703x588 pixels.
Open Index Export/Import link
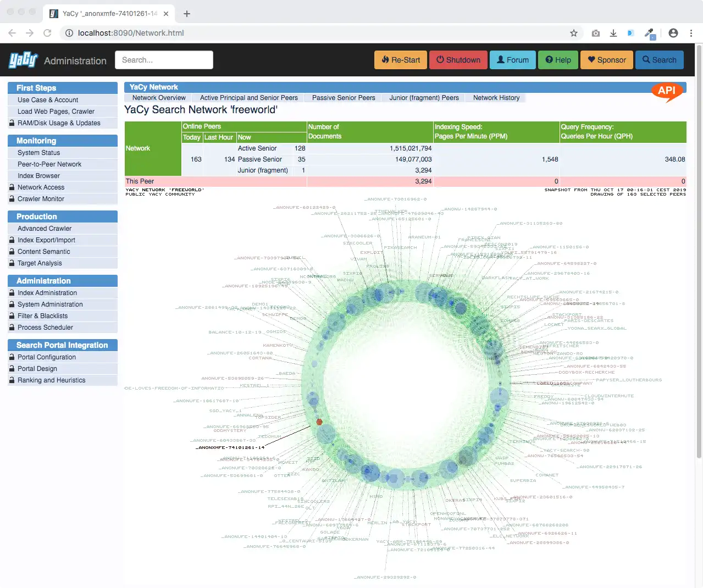pos(46,240)
